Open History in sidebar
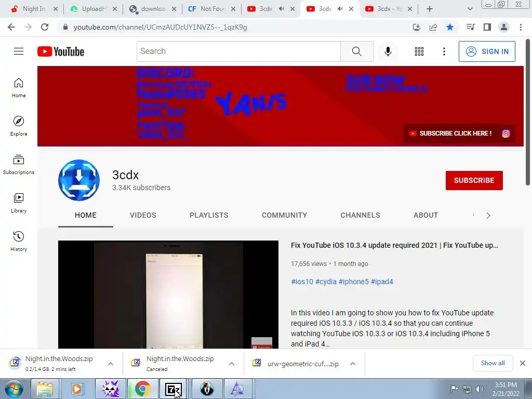The width and height of the screenshot is (532, 399). tap(19, 241)
